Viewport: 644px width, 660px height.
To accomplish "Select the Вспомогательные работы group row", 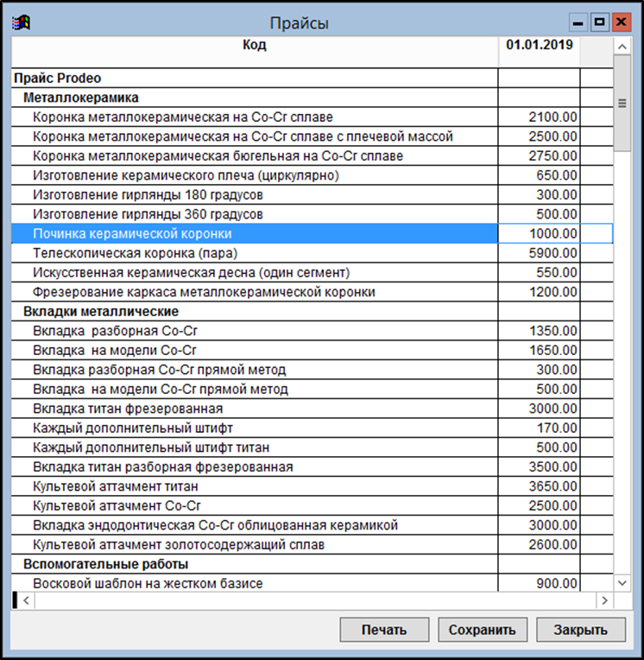I will coord(105,564).
